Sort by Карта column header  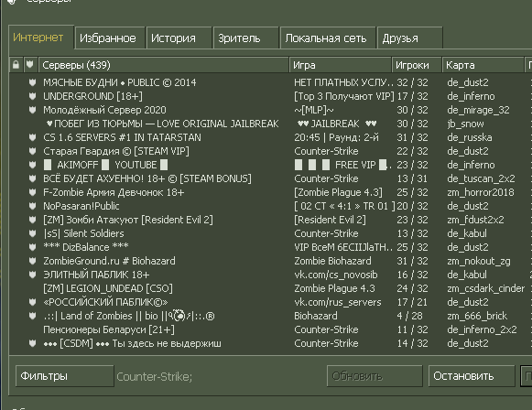(483, 65)
